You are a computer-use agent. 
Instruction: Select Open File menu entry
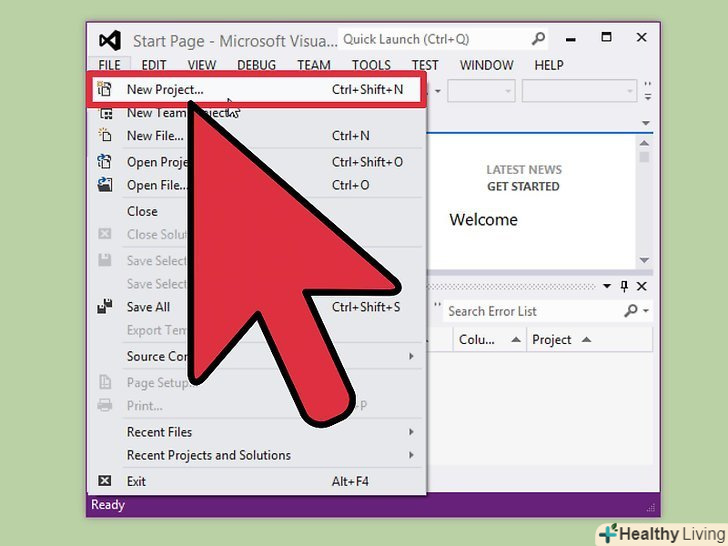point(256,185)
